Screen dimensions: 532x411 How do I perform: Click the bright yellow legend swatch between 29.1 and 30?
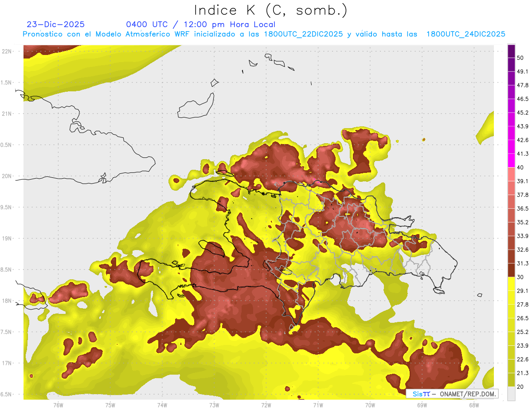(512, 284)
